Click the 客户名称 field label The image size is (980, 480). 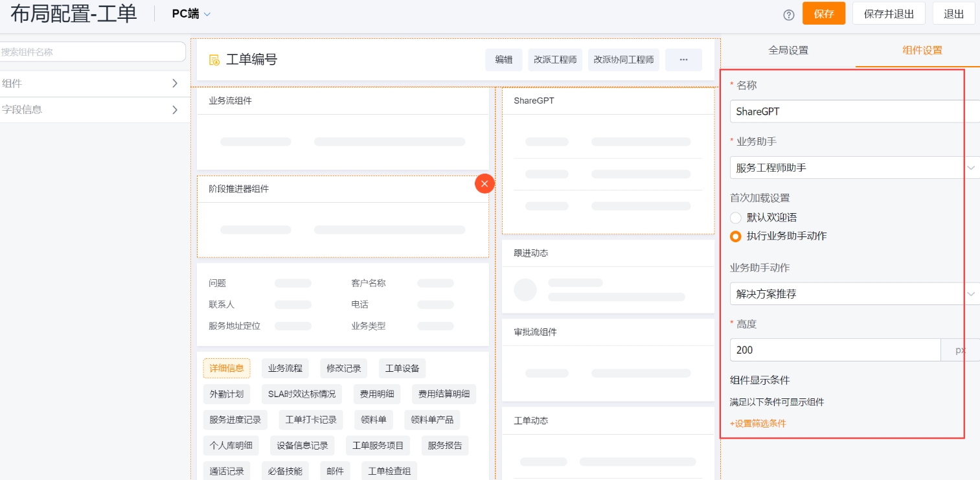(369, 283)
